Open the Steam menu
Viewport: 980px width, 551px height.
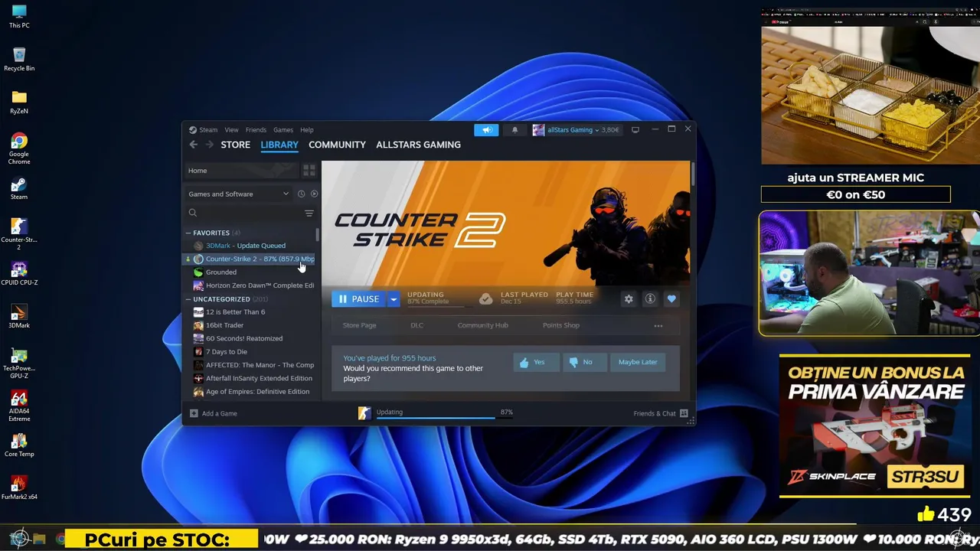coord(208,130)
